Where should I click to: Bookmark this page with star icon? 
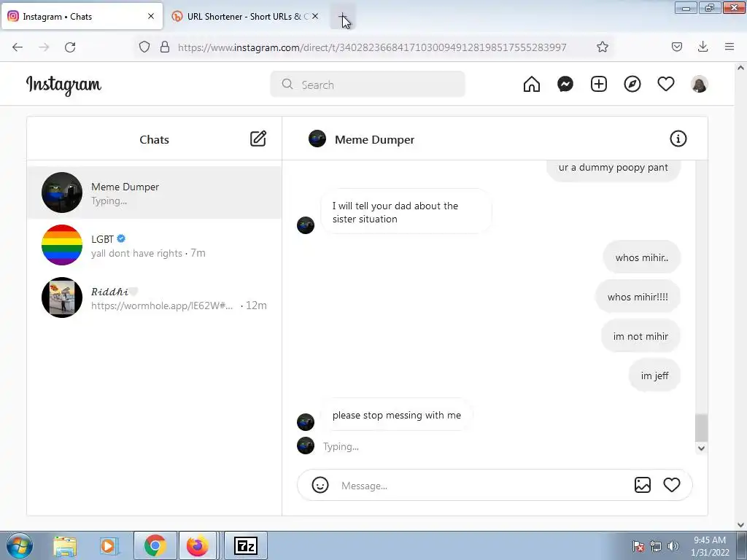coord(602,47)
